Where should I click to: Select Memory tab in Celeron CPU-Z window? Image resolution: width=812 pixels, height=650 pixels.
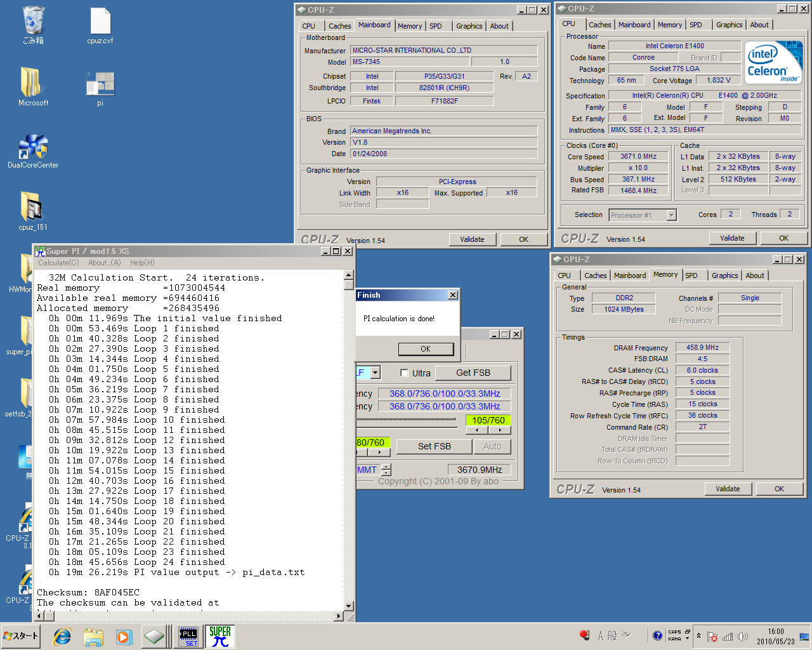[x=670, y=25]
